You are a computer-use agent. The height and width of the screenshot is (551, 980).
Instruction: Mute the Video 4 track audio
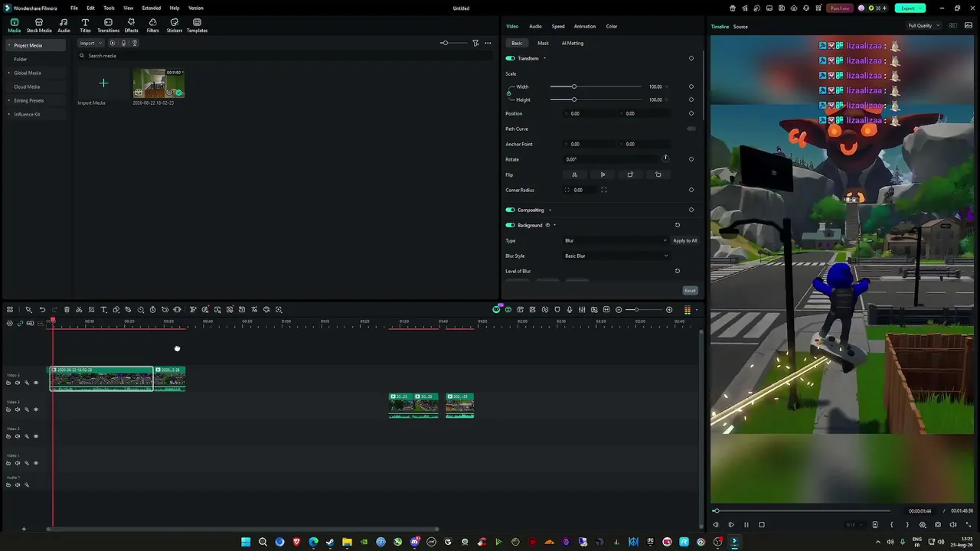click(x=18, y=383)
